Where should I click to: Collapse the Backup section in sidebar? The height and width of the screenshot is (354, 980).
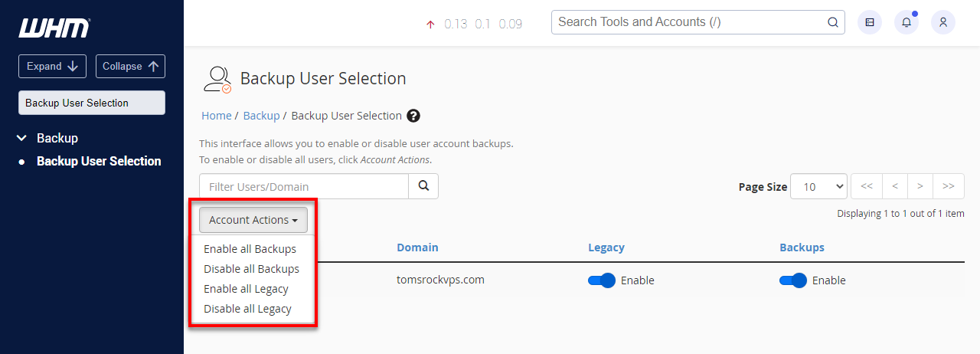pyautogui.click(x=21, y=138)
